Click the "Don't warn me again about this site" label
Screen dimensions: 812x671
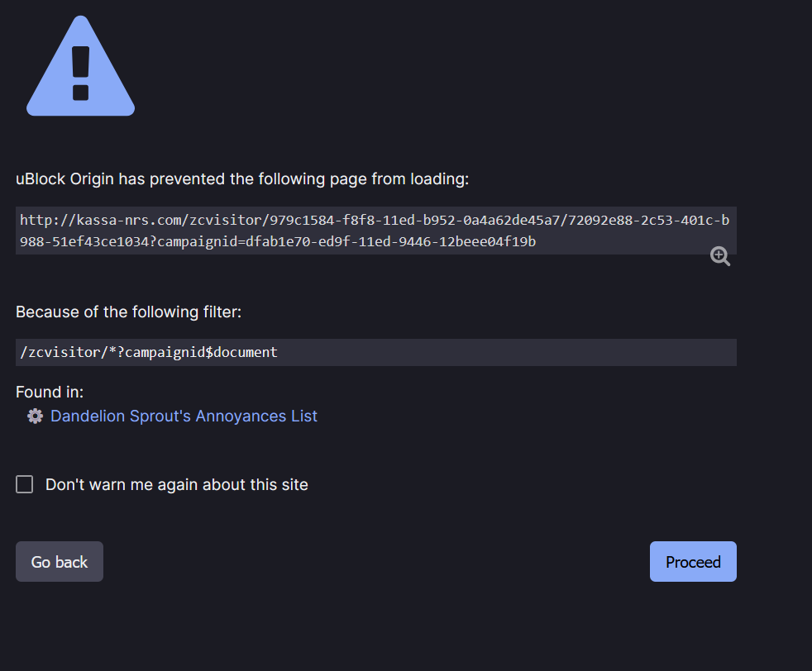(176, 485)
